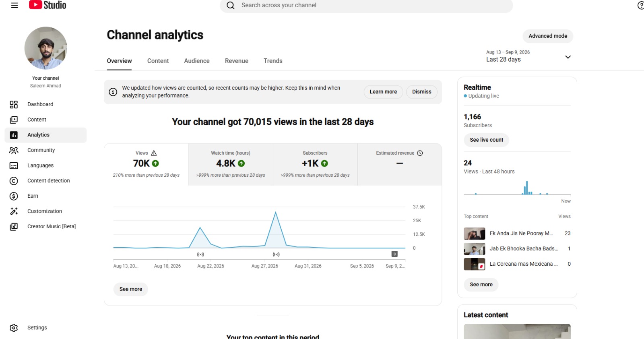Select the Subscribers metric card
The image size is (644, 339).
pyautogui.click(x=315, y=164)
